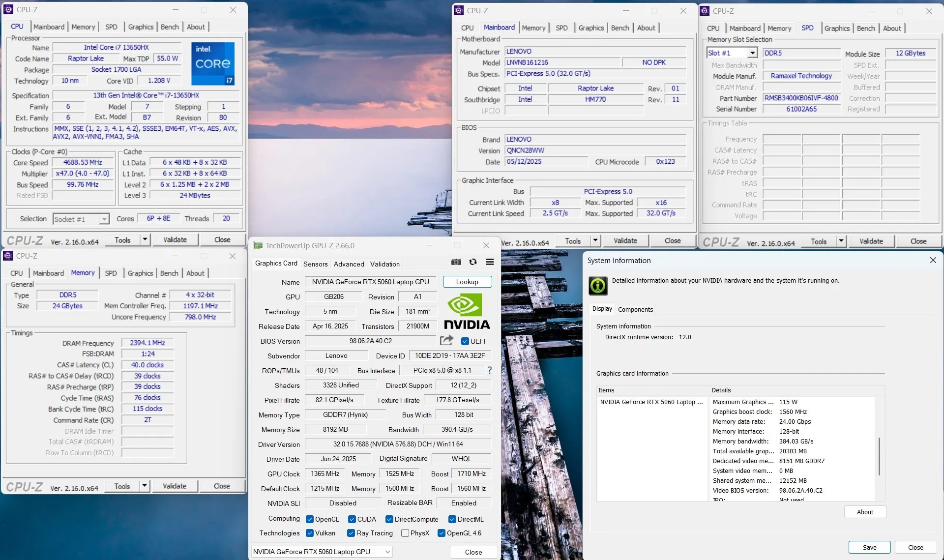Click the Lookup button in GPU-Z
Image resolution: width=944 pixels, height=560 pixels.
[x=467, y=282]
